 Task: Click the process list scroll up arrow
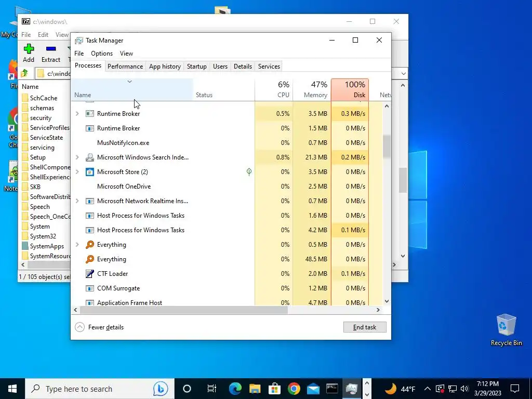click(x=387, y=106)
